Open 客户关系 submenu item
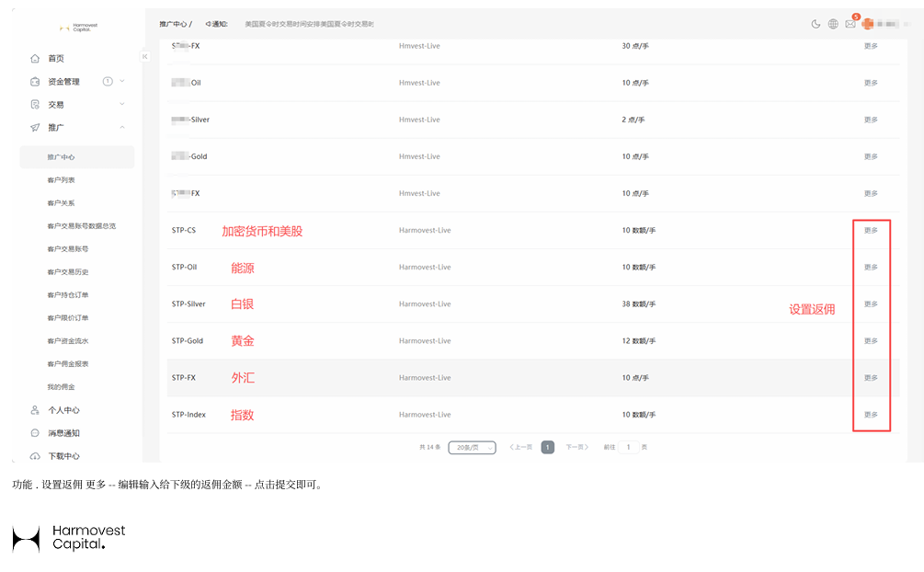Image resolution: width=924 pixels, height=572 pixels. (61, 203)
